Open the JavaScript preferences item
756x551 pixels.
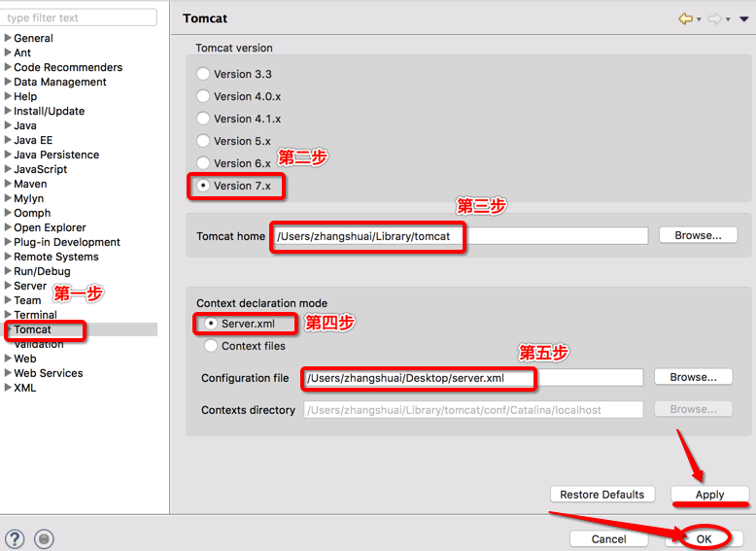[41, 169]
